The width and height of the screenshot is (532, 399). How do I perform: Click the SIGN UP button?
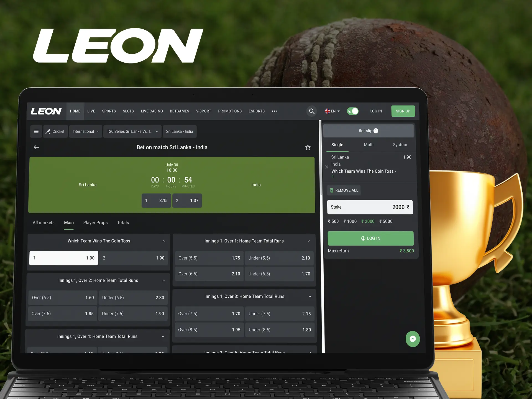tap(401, 111)
